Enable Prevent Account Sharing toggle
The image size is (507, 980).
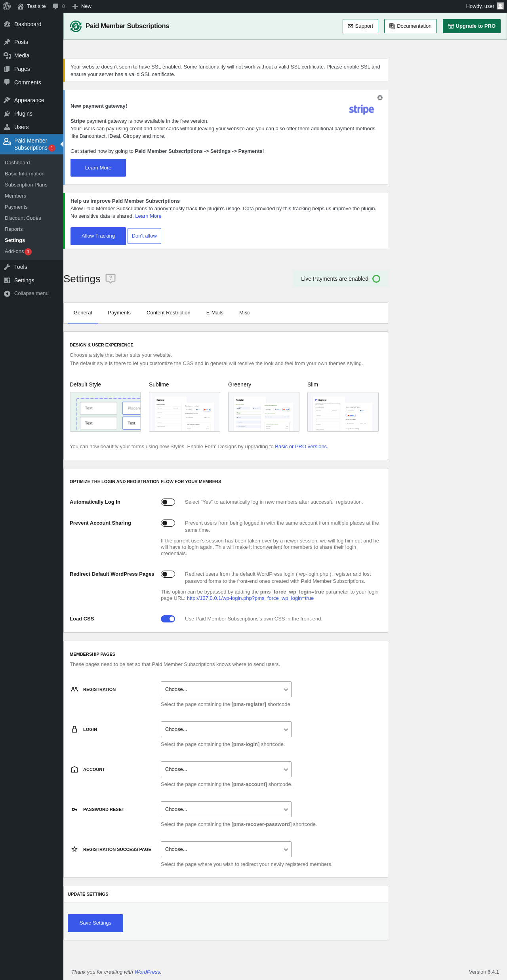coord(168,523)
